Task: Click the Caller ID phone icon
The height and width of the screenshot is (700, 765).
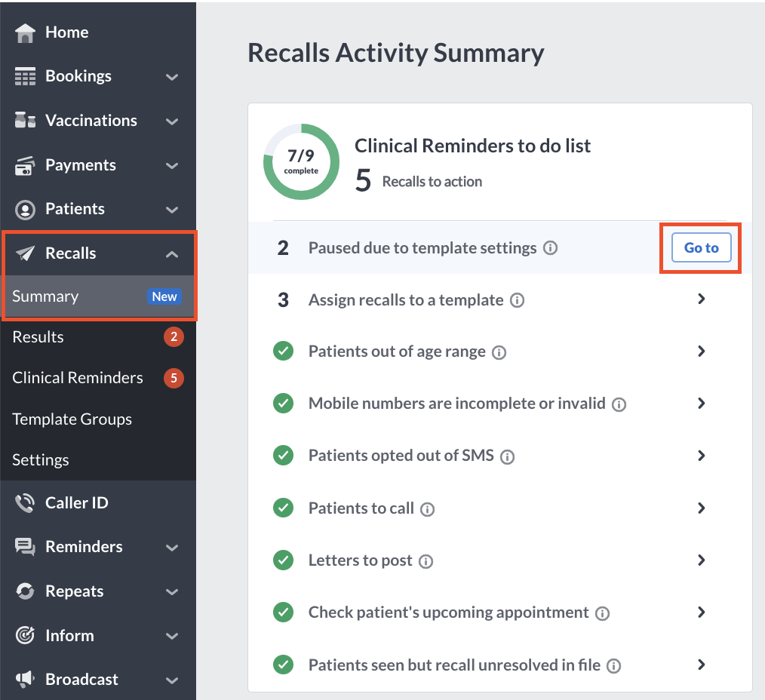Action: tap(25, 503)
